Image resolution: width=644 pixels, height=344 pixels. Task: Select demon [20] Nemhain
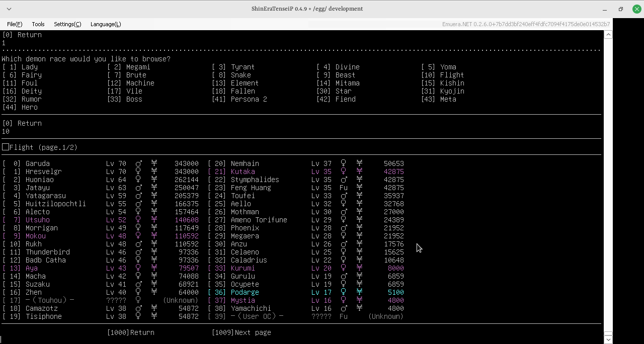(x=306, y=163)
